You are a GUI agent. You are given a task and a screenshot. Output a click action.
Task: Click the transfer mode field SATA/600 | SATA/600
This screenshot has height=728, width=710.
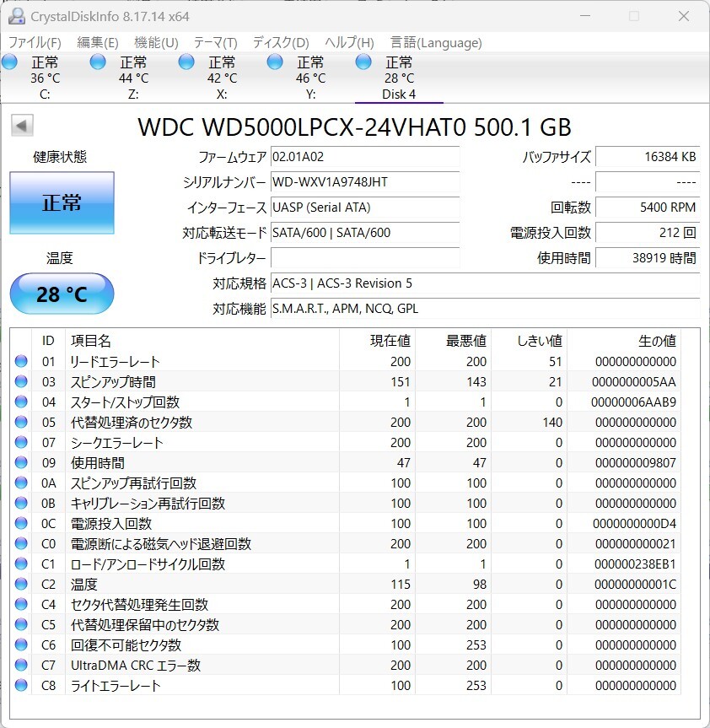[x=365, y=233]
